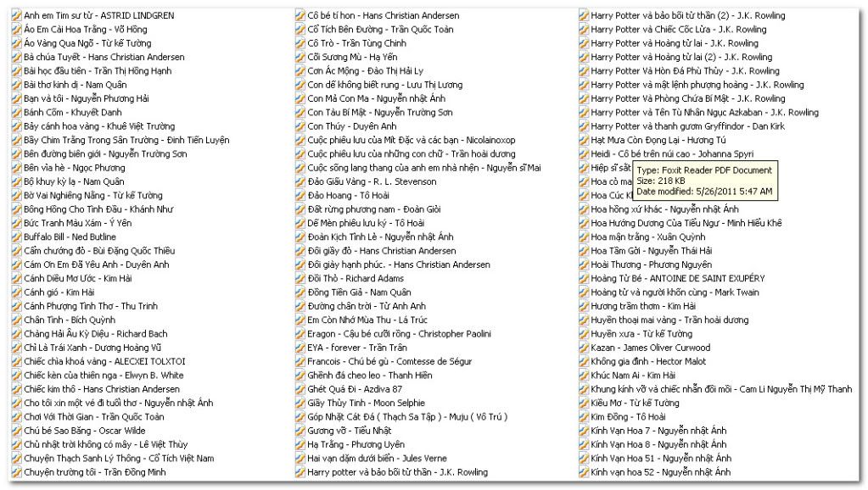Select "Bức Tranh Màu Xám - Ý Yên"
This screenshot has height=490, width=868.
(78, 223)
